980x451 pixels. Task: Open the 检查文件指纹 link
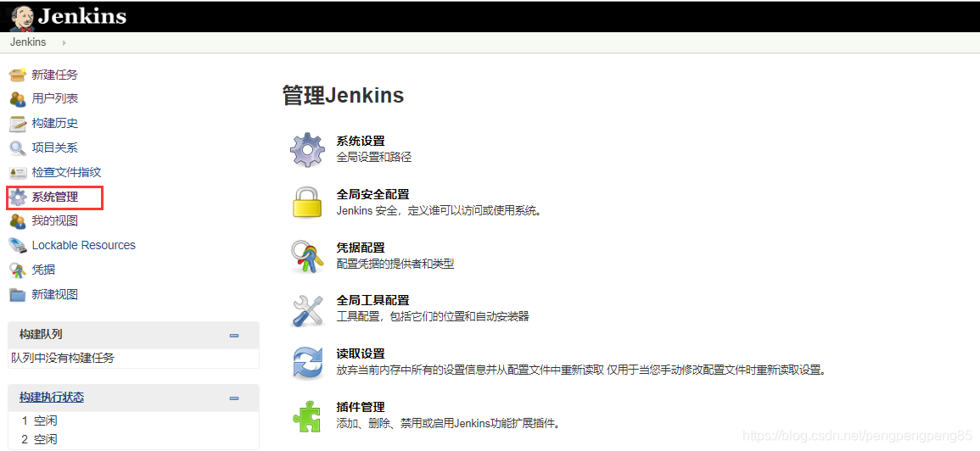pos(66,172)
